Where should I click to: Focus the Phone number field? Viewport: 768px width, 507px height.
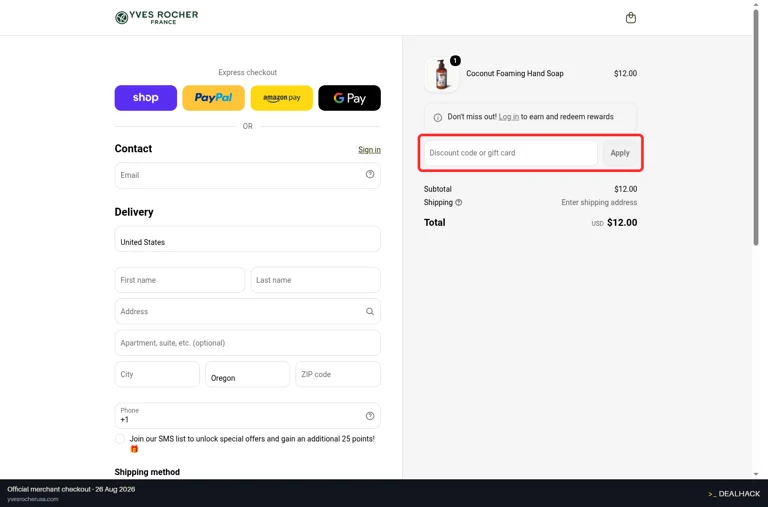[247, 415]
